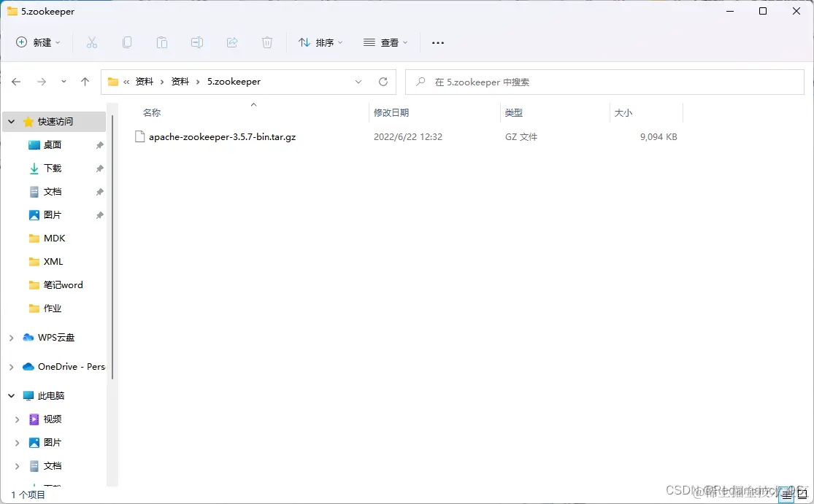
Task: Expand the 此电脑 tree item
Action: (x=11, y=395)
